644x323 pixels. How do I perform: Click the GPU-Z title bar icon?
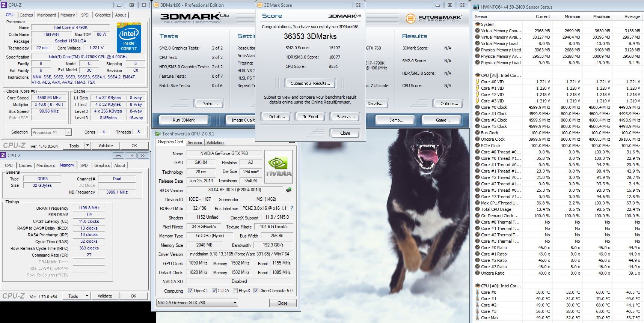pyautogui.click(x=158, y=134)
